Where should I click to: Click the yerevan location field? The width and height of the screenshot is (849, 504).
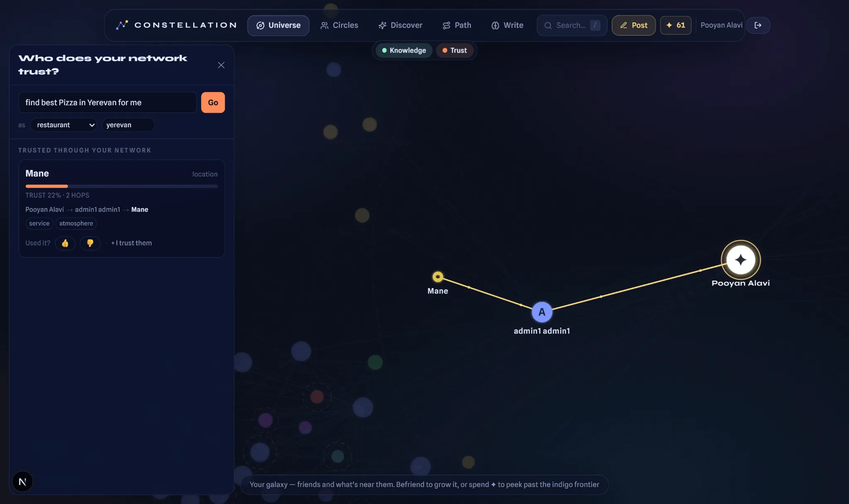pyautogui.click(x=128, y=125)
